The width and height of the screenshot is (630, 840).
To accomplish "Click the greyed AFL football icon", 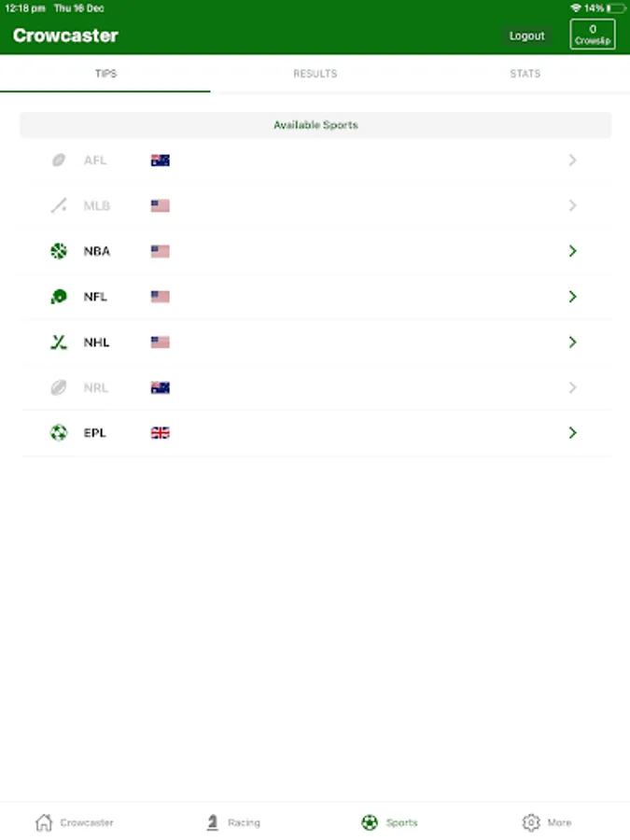I will (59, 161).
